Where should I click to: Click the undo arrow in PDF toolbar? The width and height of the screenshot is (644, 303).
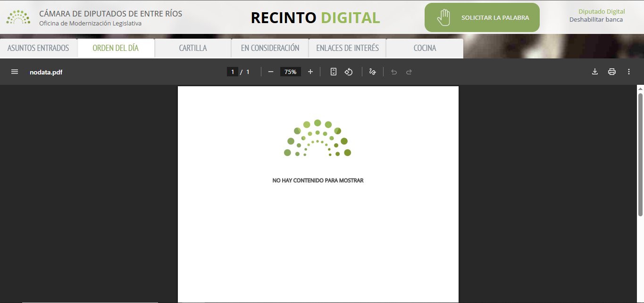(x=394, y=72)
